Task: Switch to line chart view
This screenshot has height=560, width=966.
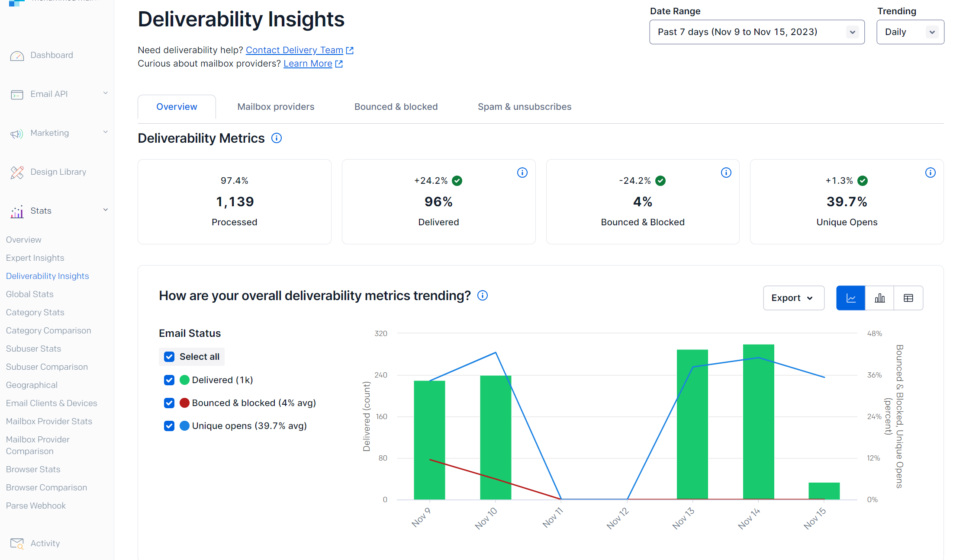Action: 851,298
